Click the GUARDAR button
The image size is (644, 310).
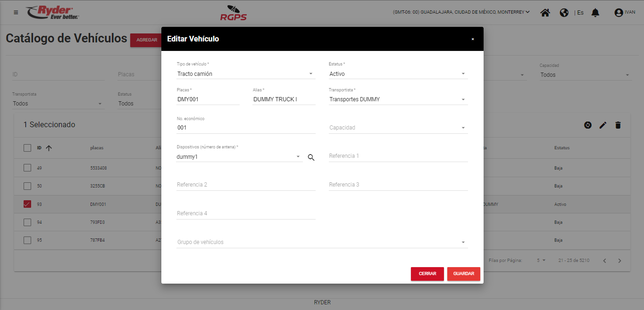pos(463,274)
